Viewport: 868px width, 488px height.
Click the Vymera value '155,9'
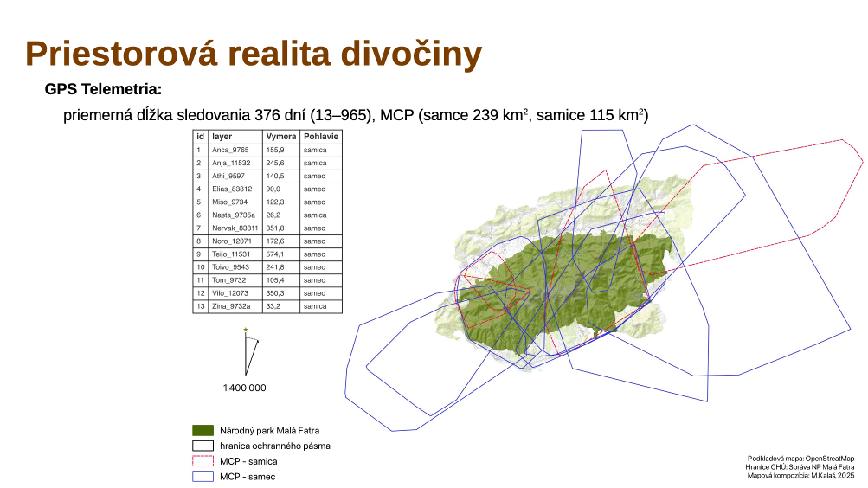coord(275,150)
